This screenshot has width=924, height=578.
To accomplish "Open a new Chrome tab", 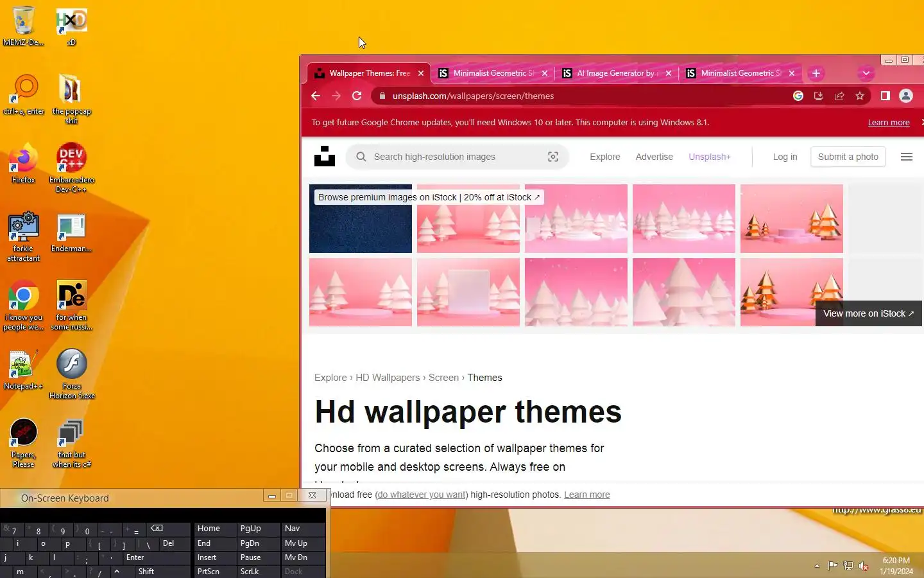I will 816,73.
